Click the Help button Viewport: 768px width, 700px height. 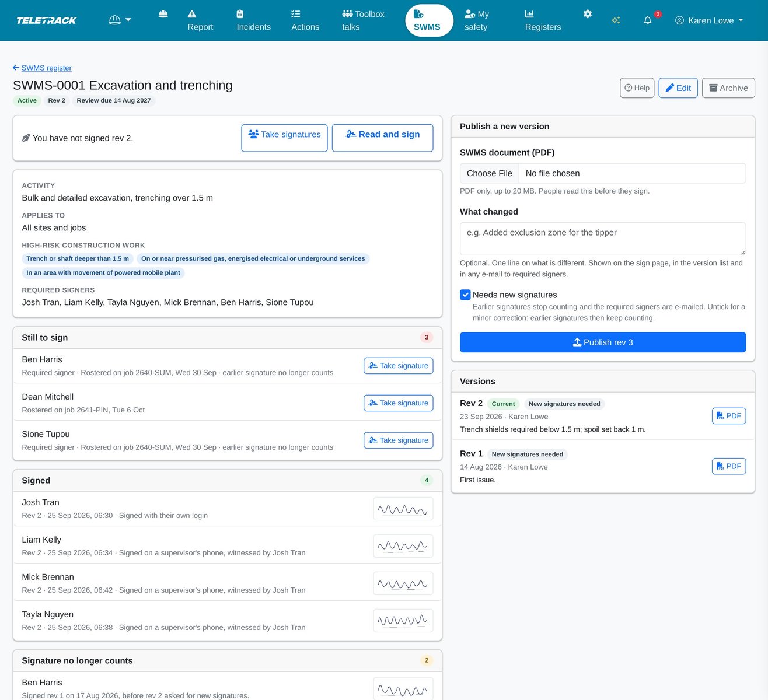point(637,88)
